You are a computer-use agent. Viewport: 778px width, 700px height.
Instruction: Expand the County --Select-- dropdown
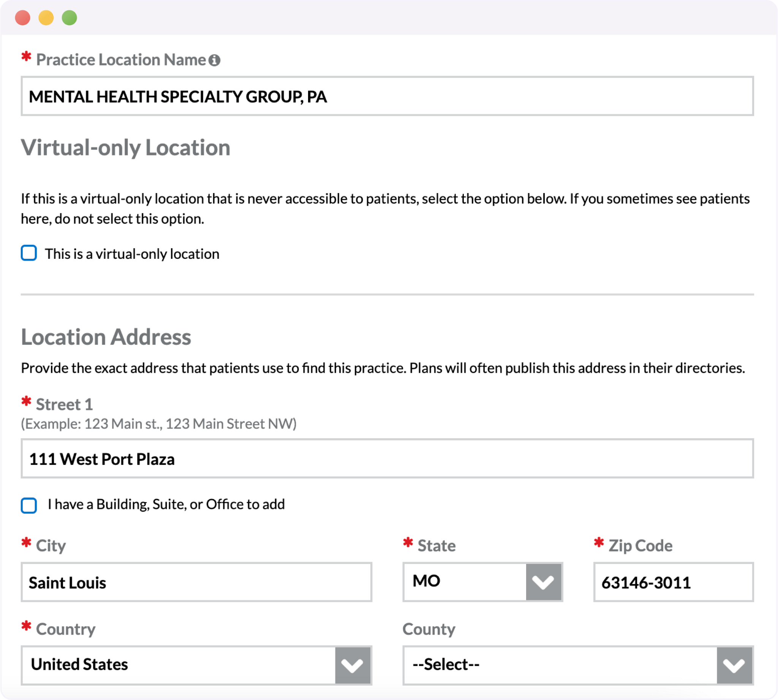click(578, 665)
